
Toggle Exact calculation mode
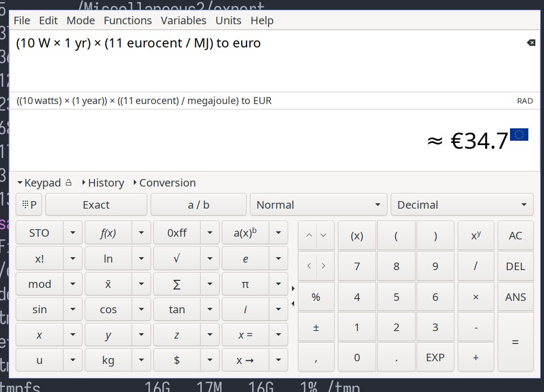96,205
